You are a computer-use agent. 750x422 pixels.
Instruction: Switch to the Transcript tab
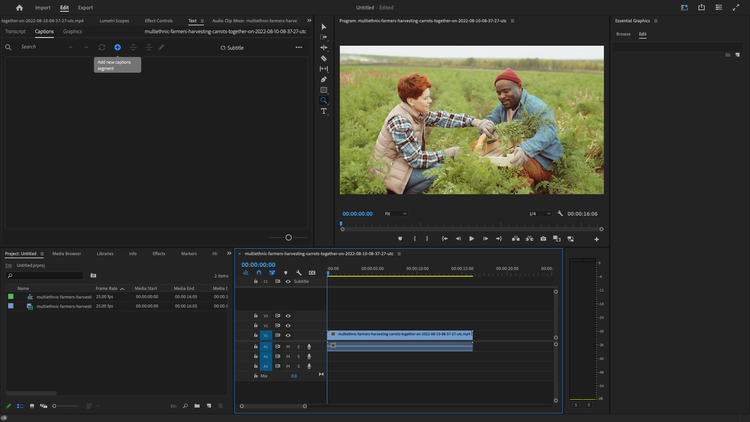(15, 31)
